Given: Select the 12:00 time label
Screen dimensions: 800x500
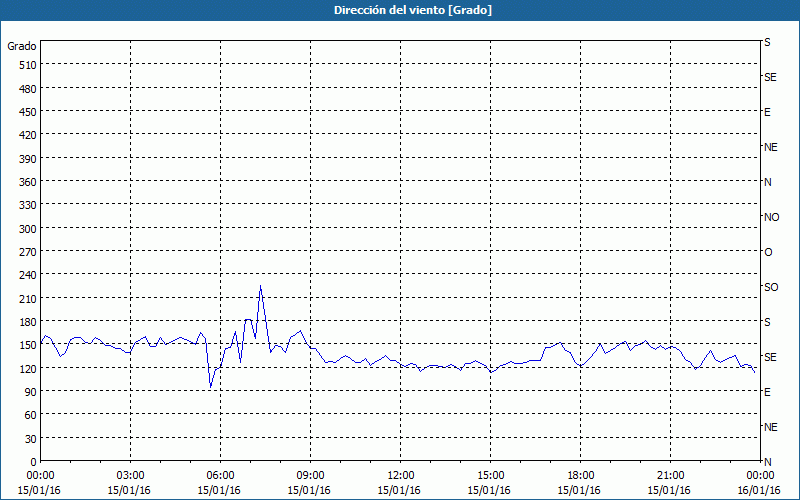Looking at the screenshot, I should tap(401, 476).
